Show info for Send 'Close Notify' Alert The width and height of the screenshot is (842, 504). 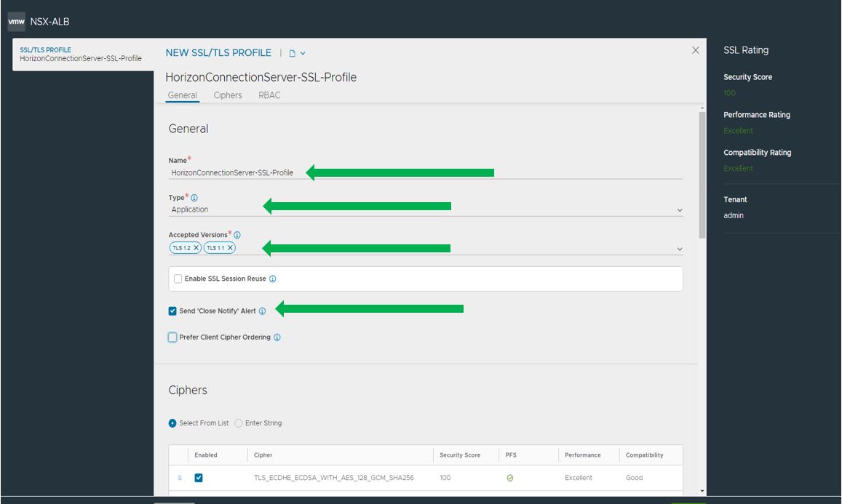point(262,311)
